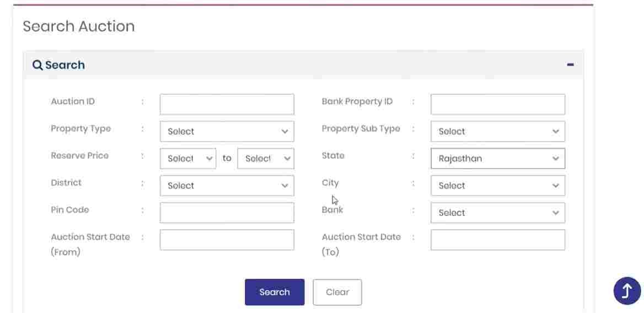The height and width of the screenshot is (319, 644).
Task: Click the Auction Start Date (From) field
Action: coord(227,240)
